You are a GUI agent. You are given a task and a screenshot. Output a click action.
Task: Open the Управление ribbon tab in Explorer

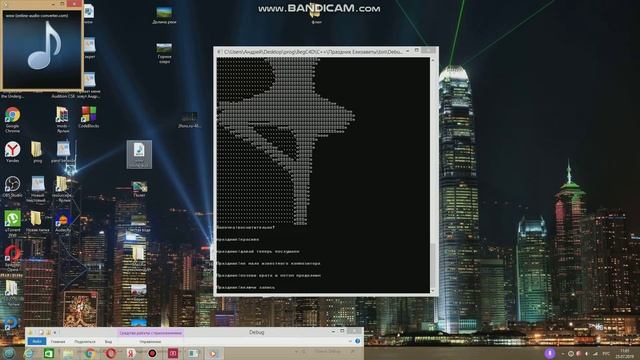coord(150,342)
